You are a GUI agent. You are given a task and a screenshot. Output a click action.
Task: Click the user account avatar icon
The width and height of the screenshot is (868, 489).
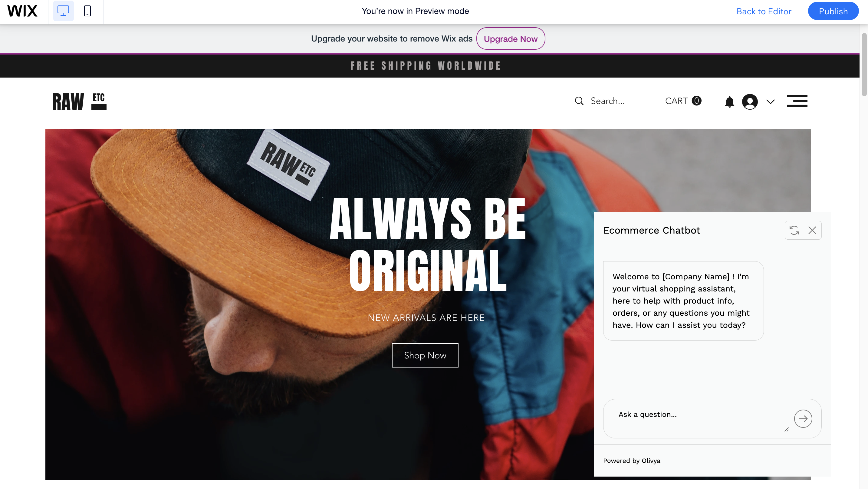click(750, 101)
